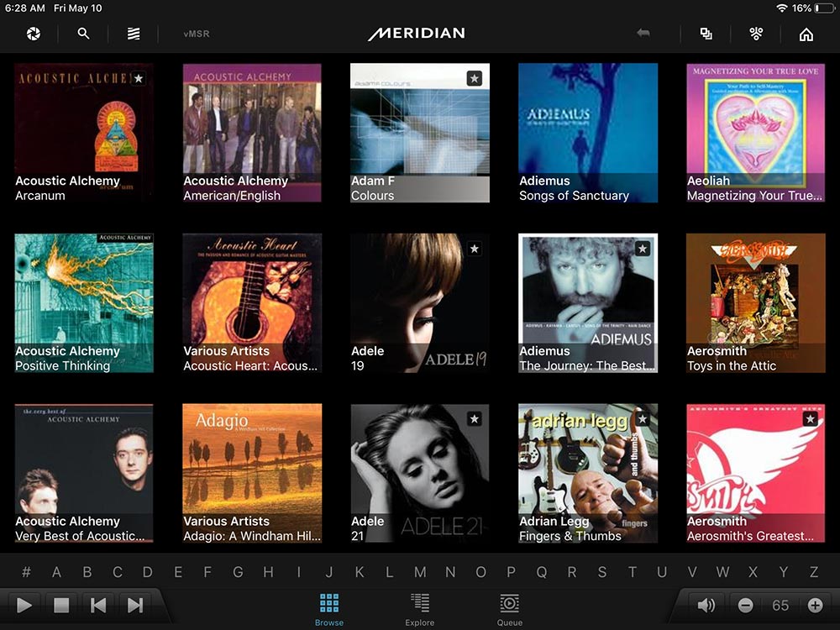
Task: Open Adele 21 album cover
Action: tap(419, 474)
